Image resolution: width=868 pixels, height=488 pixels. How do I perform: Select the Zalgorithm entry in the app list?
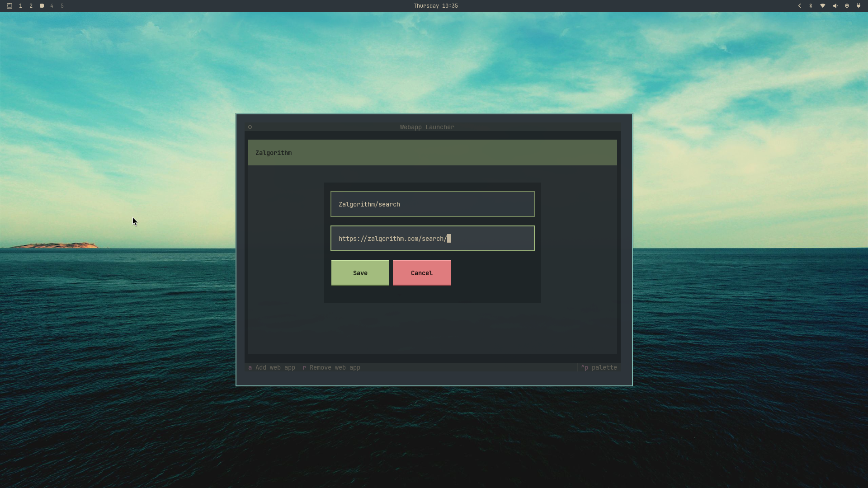(432, 153)
